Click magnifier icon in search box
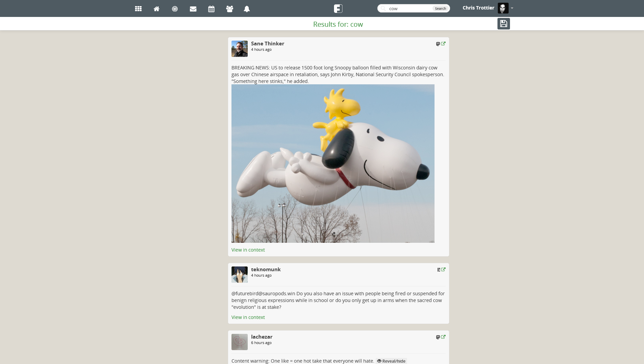Screen dimensions: 644x364 (x=383, y=8)
